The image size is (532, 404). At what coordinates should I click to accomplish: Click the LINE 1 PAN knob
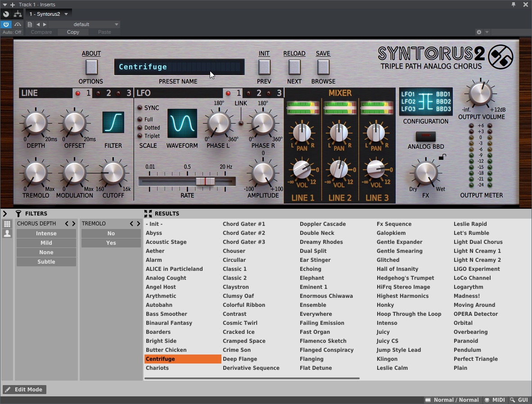[302, 133]
